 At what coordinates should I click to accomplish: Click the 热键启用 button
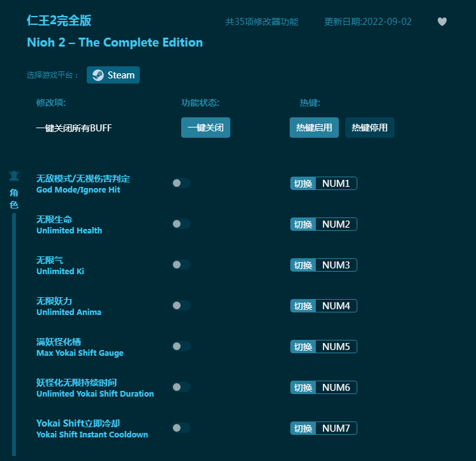coord(314,128)
